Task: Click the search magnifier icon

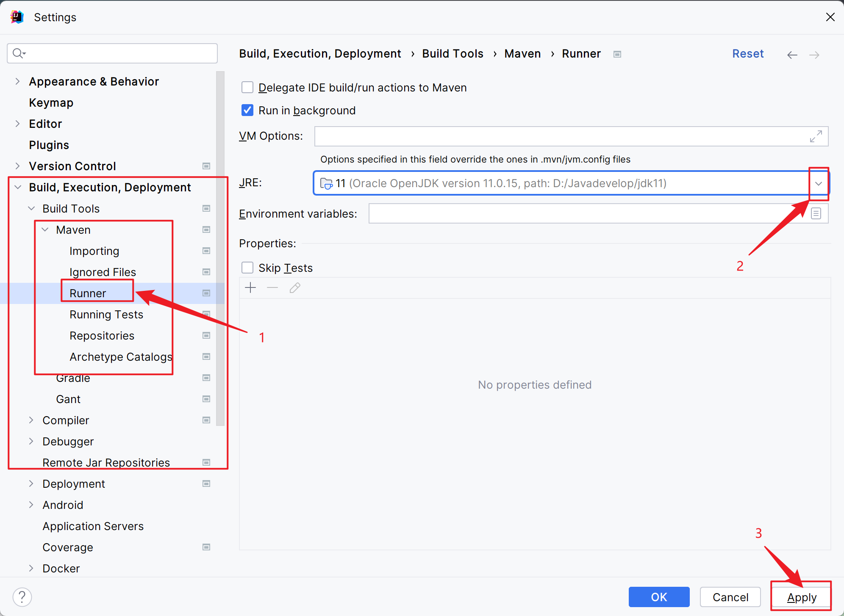Action: (19, 53)
